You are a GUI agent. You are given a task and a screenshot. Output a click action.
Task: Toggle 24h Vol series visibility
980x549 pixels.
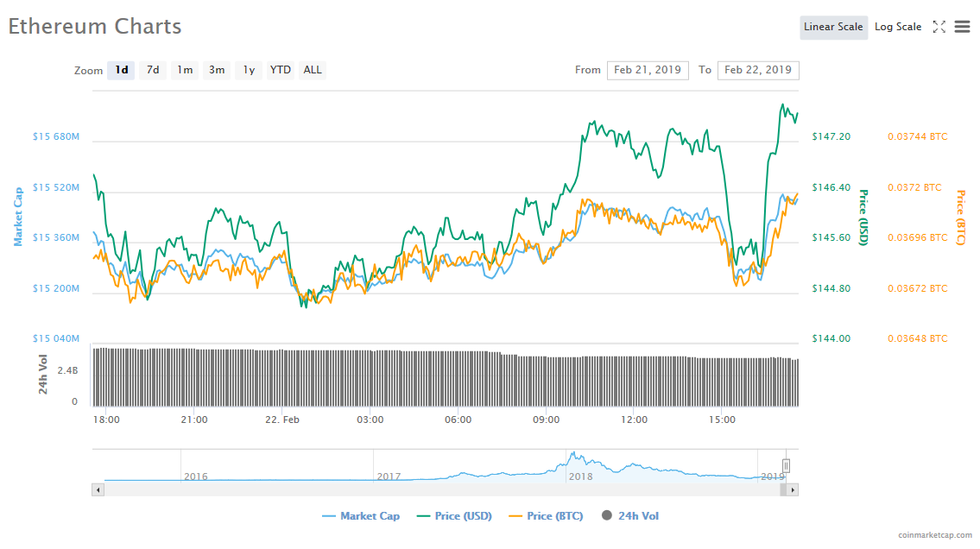click(630, 516)
